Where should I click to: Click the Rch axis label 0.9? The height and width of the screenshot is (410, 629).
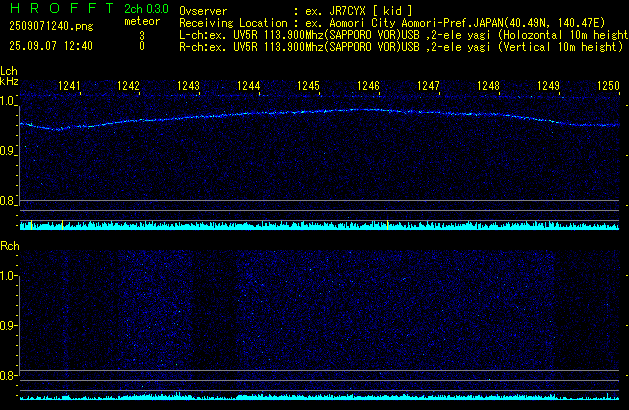coord(7,325)
